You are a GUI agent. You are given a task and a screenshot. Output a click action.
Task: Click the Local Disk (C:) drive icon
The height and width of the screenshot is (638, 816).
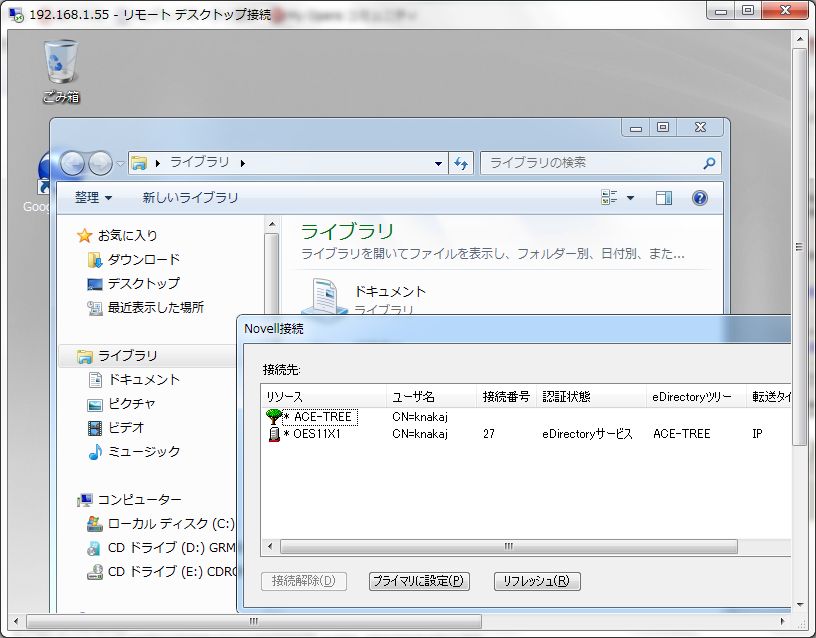(95, 524)
